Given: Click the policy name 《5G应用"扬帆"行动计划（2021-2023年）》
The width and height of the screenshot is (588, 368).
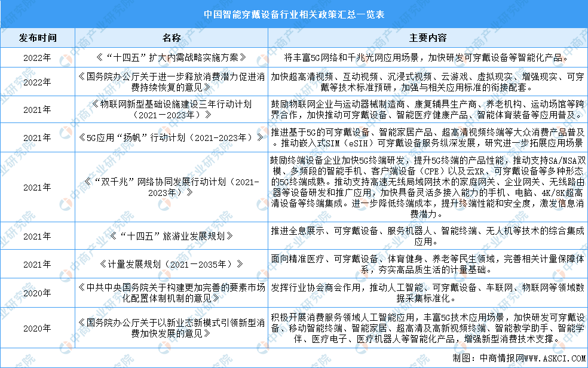Looking at the screenshot, I should point(171,138).
